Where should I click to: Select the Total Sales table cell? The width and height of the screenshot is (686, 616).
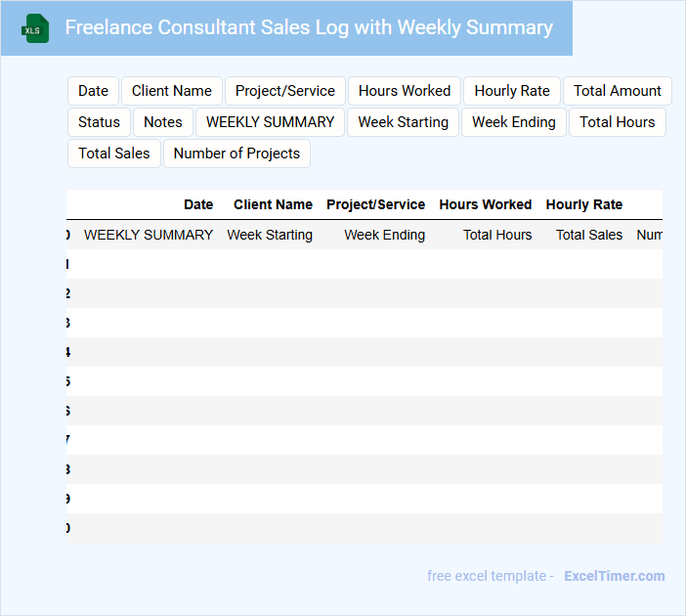(589, 235)
